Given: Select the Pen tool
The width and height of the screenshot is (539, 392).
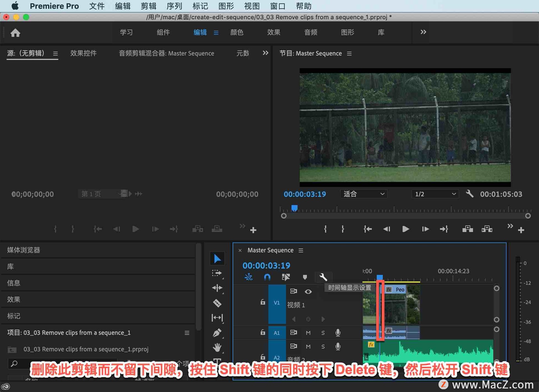Looking at the screenshot, I should pos(217,333).
